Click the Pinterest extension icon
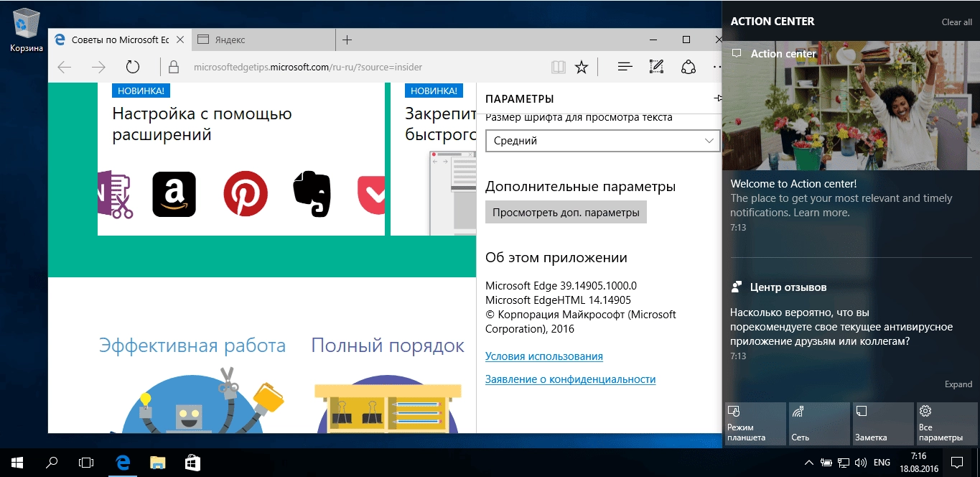The image size is (980, 477). click(x=246, y=195)
